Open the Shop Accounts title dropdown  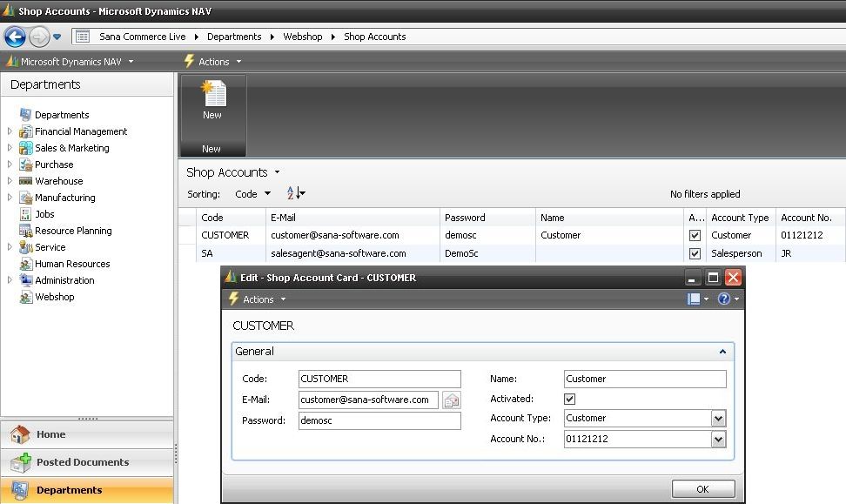click(x=277, y=172)
